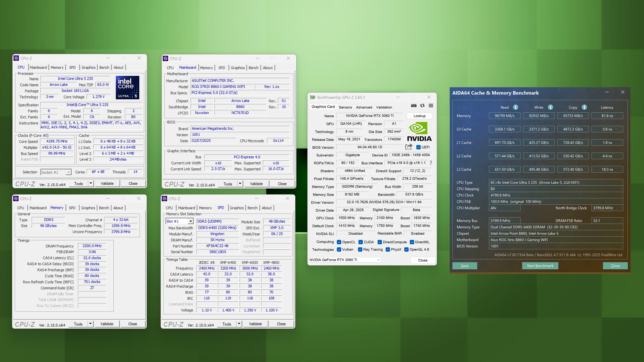Click the Driver Version field in GPU-Z

(384, 202)
